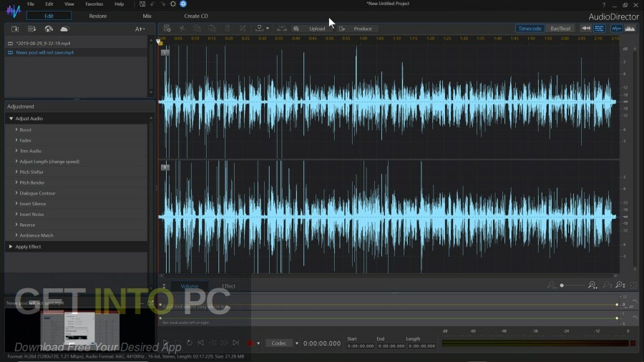Open the Favorites menu

(94, 4)
